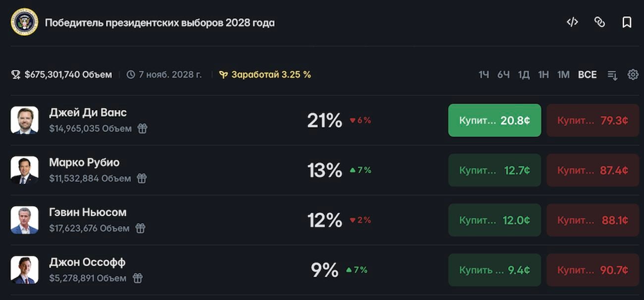Buy Yes for Гэвин Ньюсом at 12.0¢
The width and height of the screenshot is (644, 300).
(494, 220)
